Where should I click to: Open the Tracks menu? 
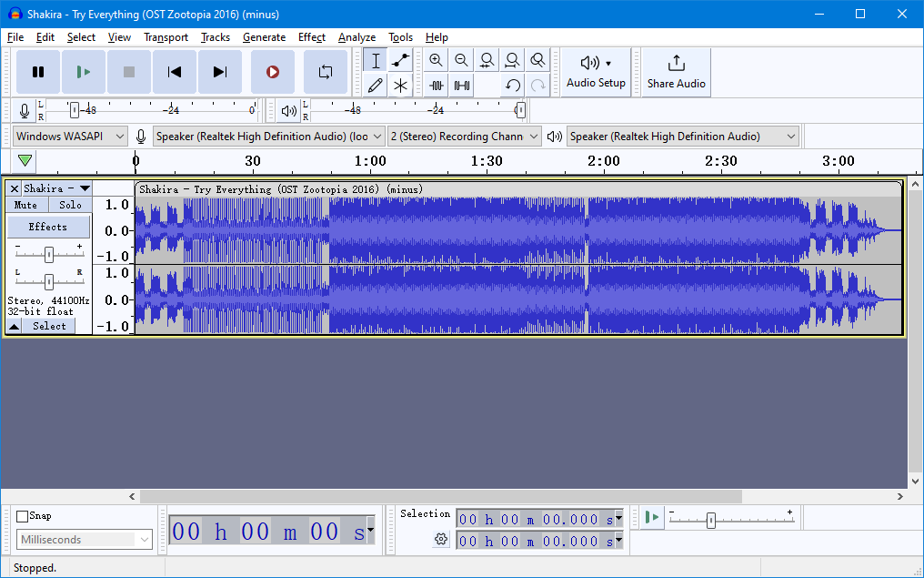click(x=216, y=37)
